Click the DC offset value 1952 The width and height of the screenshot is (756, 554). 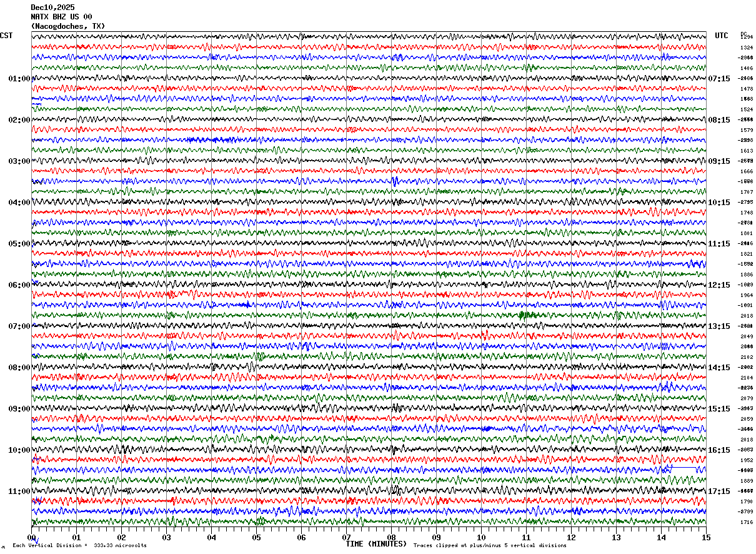[747, 460]
